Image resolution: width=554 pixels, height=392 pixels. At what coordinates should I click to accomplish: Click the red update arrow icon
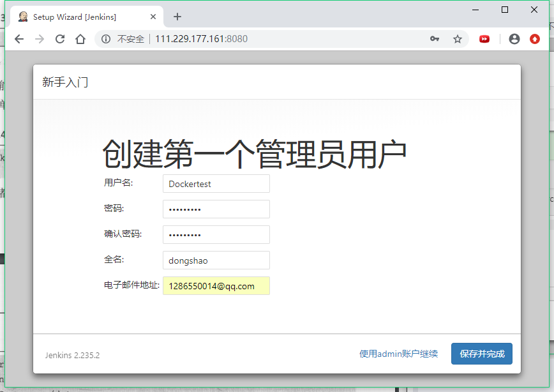[535, 39]
